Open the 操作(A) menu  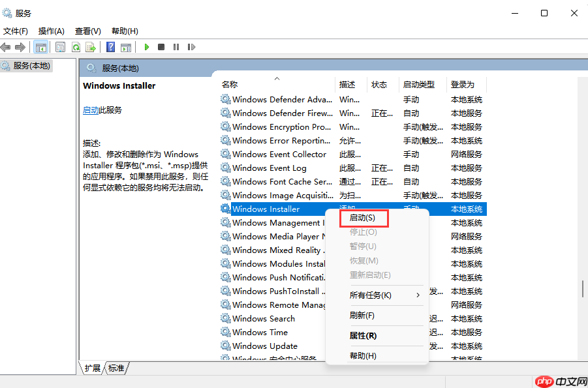[50, 31]
